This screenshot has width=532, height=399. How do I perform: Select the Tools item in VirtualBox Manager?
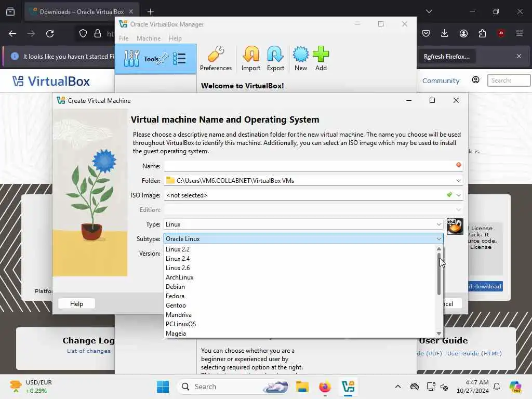(156, 59)
